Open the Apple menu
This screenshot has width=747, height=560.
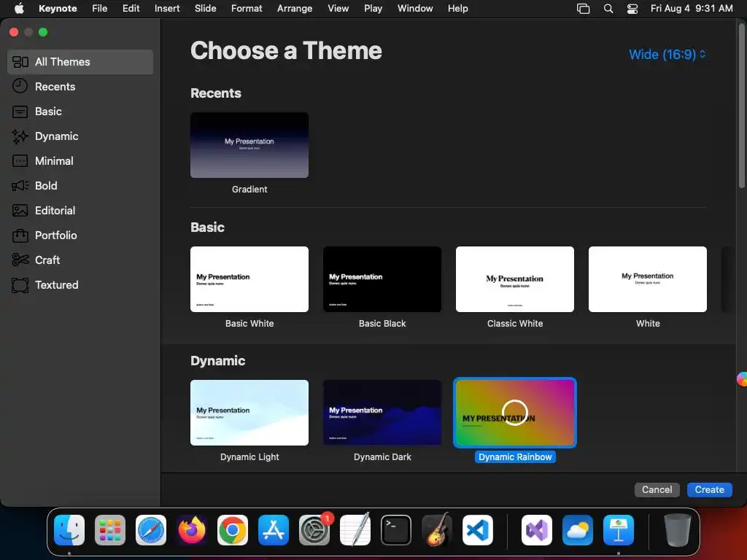[x=19, y=8]
